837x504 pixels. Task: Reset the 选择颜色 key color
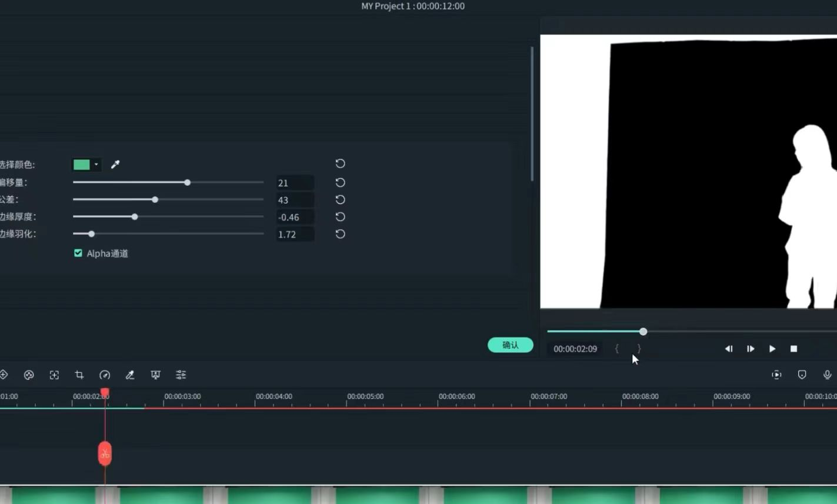(340, 163)
